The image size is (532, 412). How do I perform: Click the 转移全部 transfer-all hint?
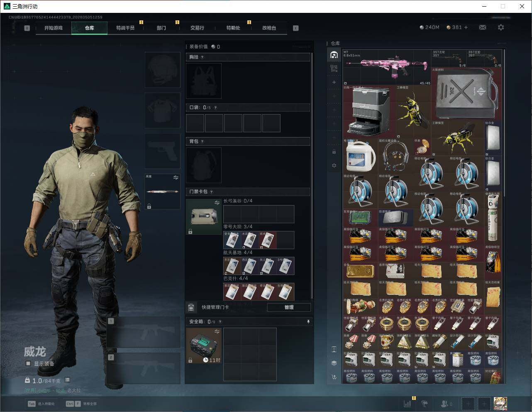81,404
